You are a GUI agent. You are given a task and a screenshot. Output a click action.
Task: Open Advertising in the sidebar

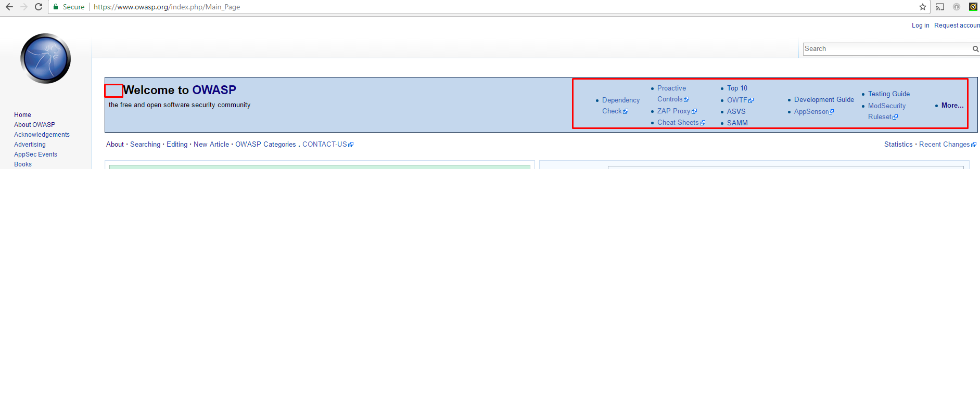pos(30,145)
